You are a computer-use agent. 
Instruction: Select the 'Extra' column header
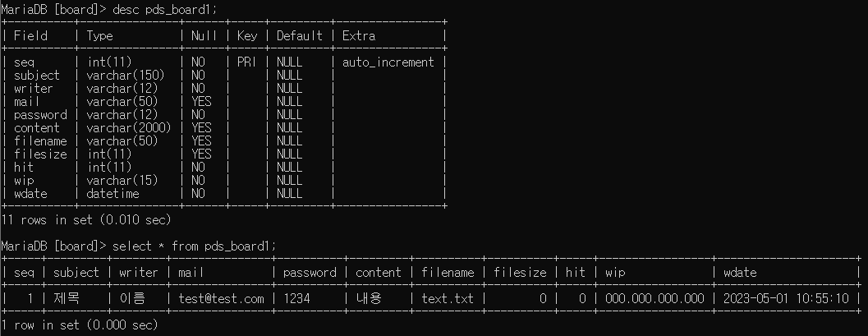(x=359, y=36)
